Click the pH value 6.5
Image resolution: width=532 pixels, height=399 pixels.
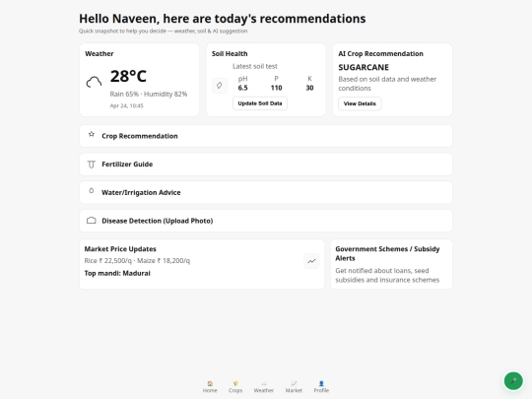[x=242, y=88]
